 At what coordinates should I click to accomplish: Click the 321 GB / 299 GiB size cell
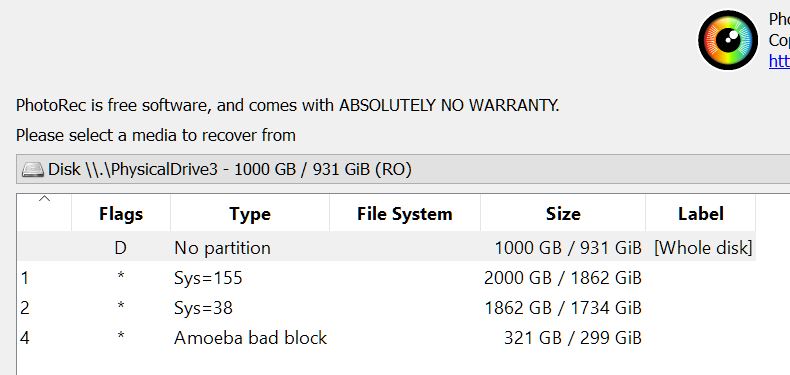(573, 338)
